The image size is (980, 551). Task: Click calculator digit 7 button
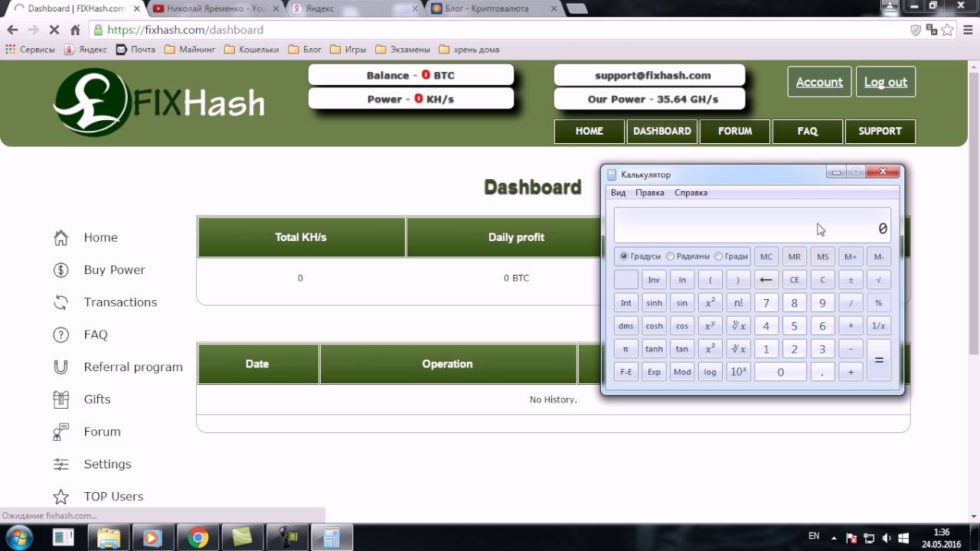tap(766, 303)
